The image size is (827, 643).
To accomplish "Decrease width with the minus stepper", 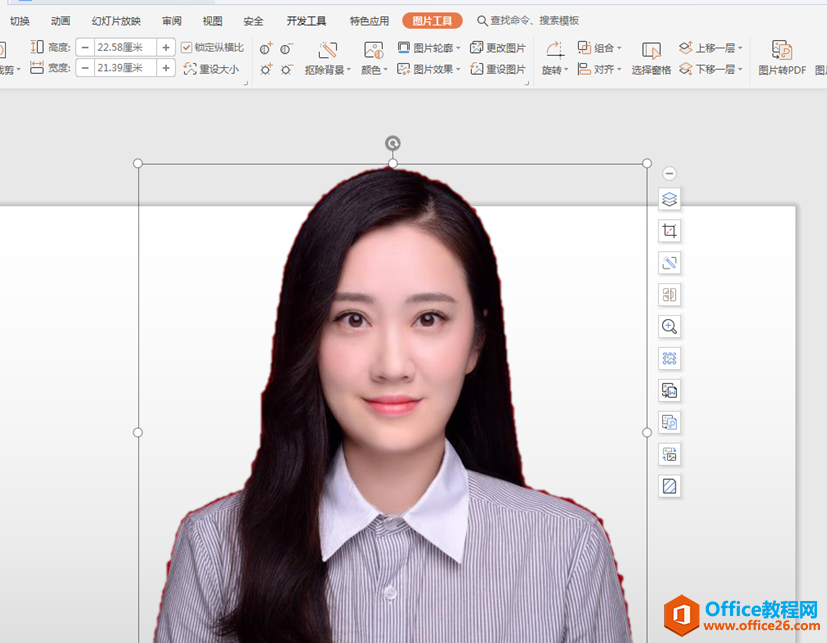I will click(x=85, y=69).
